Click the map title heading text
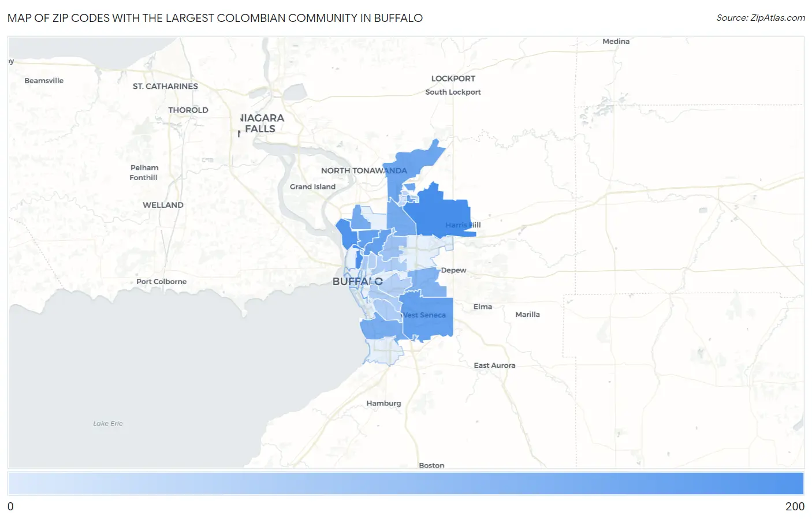812x519 pixels. (215, 18)
